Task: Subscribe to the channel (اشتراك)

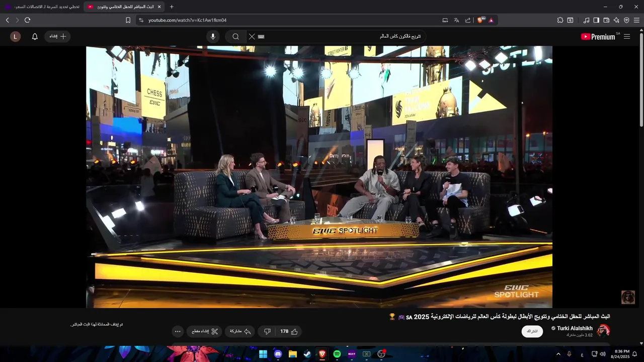Action: [532, 331]
